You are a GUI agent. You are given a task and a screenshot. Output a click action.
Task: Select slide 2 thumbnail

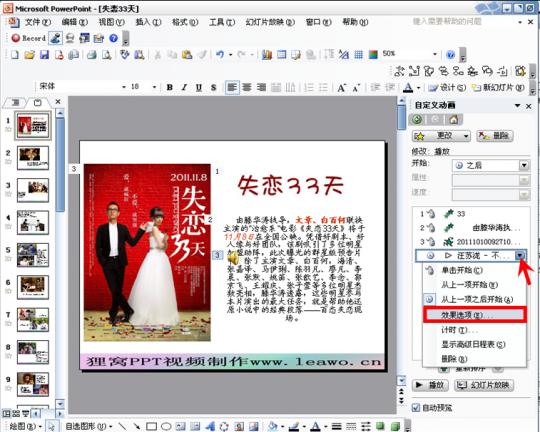(33, 158)
